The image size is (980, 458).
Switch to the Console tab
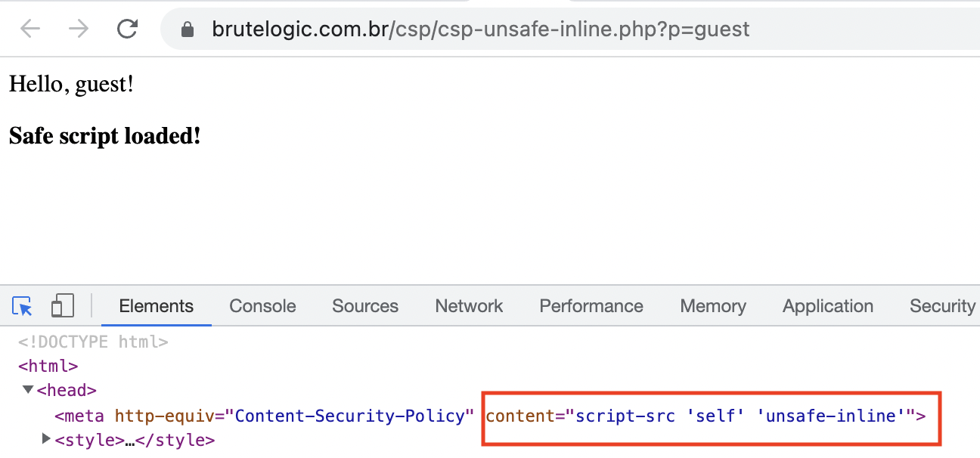pyautogui.click(x=262, y=306)
